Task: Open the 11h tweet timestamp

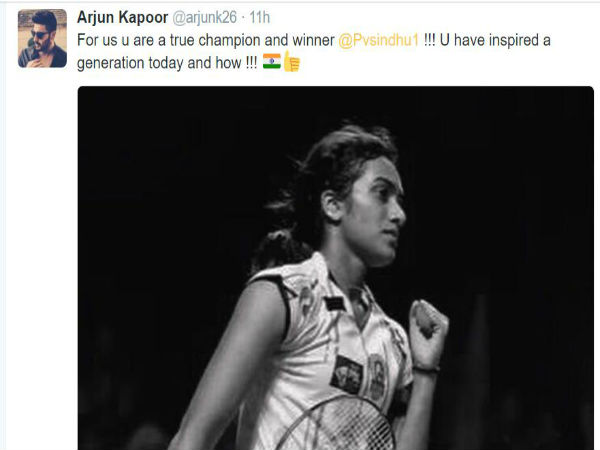Action: click(259, 18)
